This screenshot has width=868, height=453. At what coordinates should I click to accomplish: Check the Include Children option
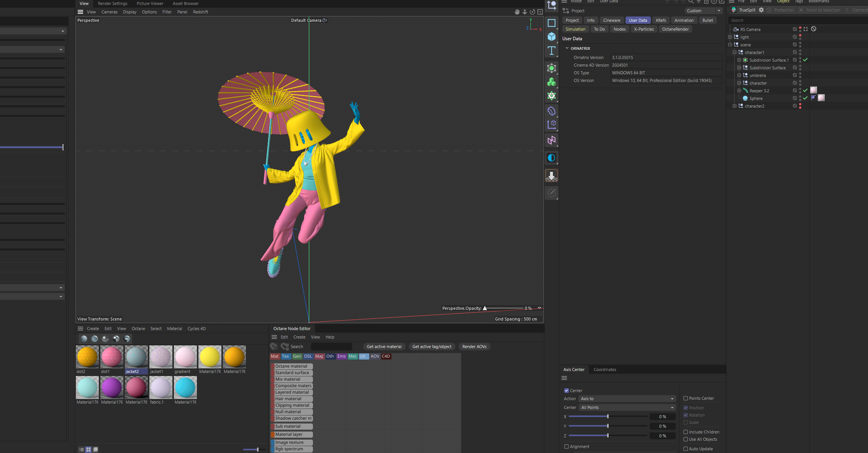coord(686,432)
